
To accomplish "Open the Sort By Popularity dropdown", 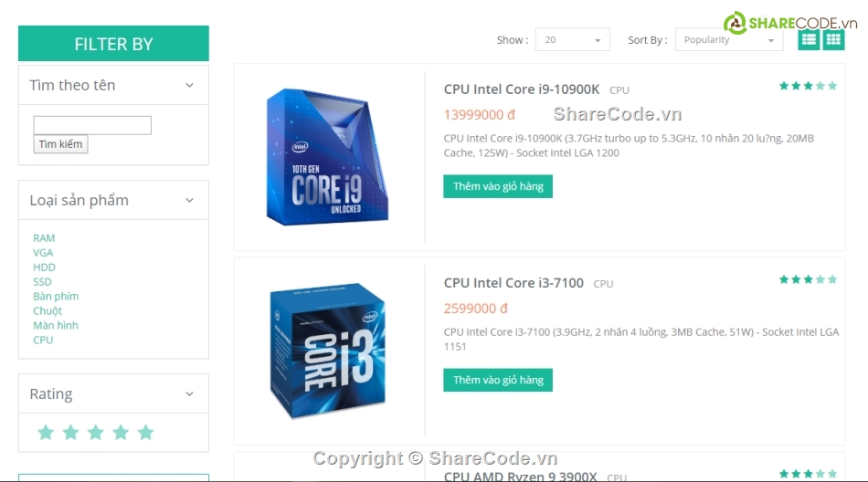I will (729, 40).
